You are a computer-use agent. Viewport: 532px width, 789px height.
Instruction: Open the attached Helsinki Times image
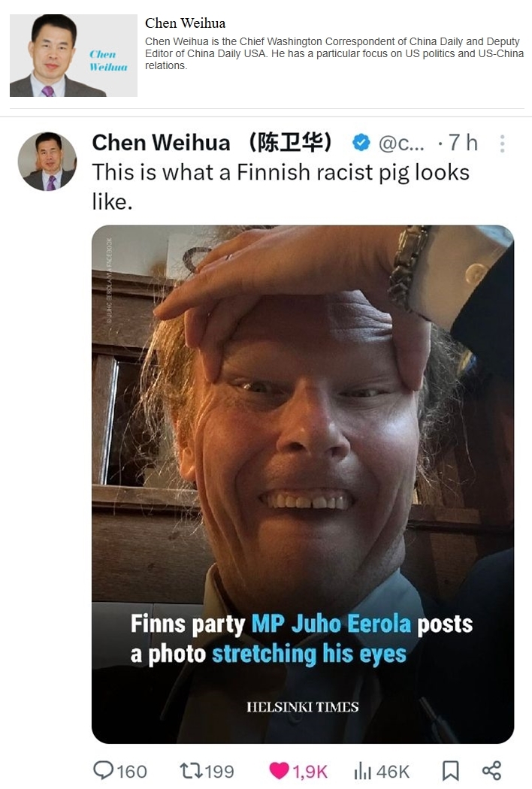coord(303,484)
